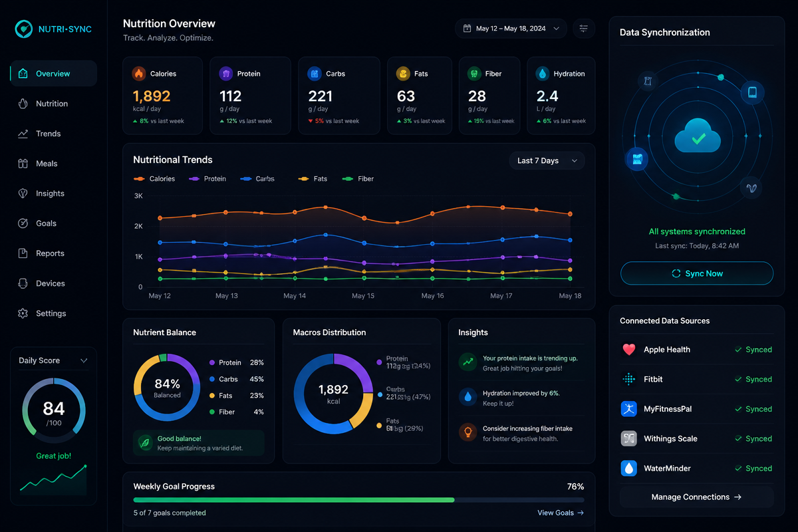
Task: Click the Sync Now button
Action: coord(697,273)
